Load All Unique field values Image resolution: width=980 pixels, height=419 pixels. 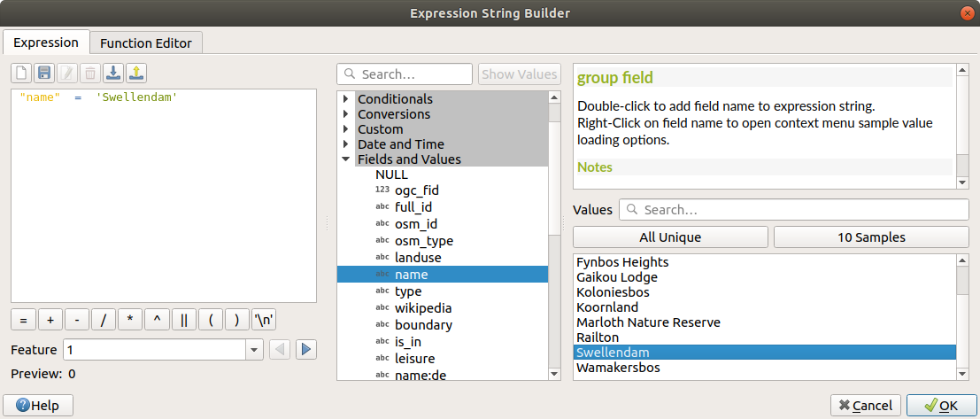tap(670, 237)
